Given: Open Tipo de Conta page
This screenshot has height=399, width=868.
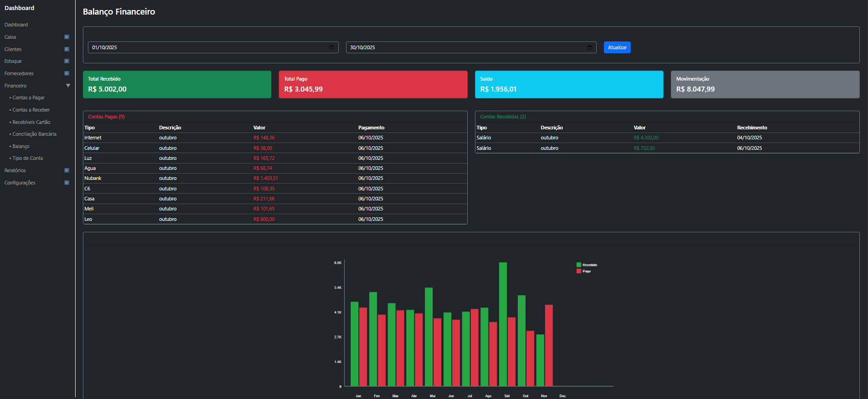Looking at the screenshot, I should tap(27, 158).
